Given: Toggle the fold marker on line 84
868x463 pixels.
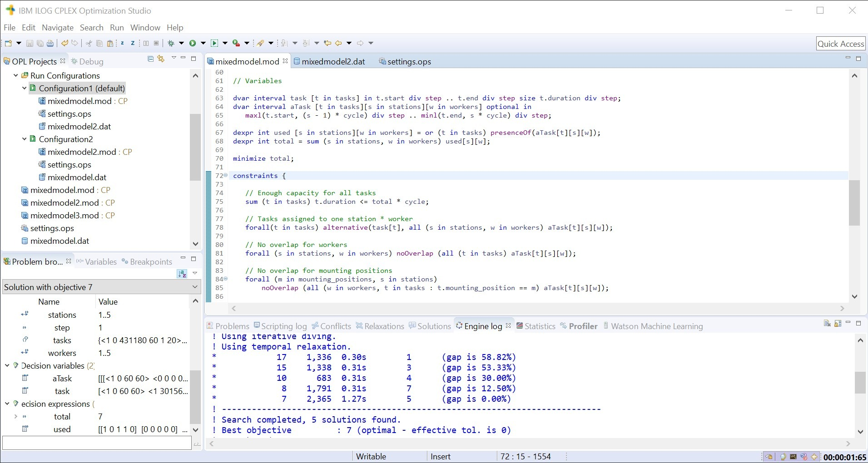Looking at the screenshot, I should point(226,279).
